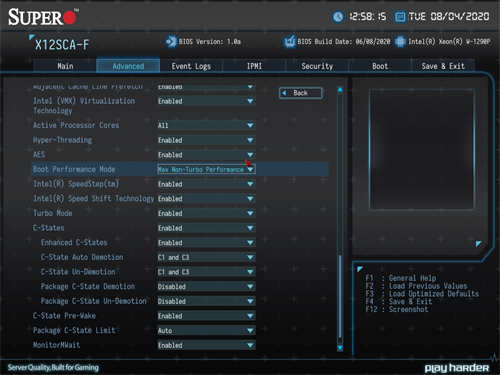Open the Boot tab

click(380, 66)
